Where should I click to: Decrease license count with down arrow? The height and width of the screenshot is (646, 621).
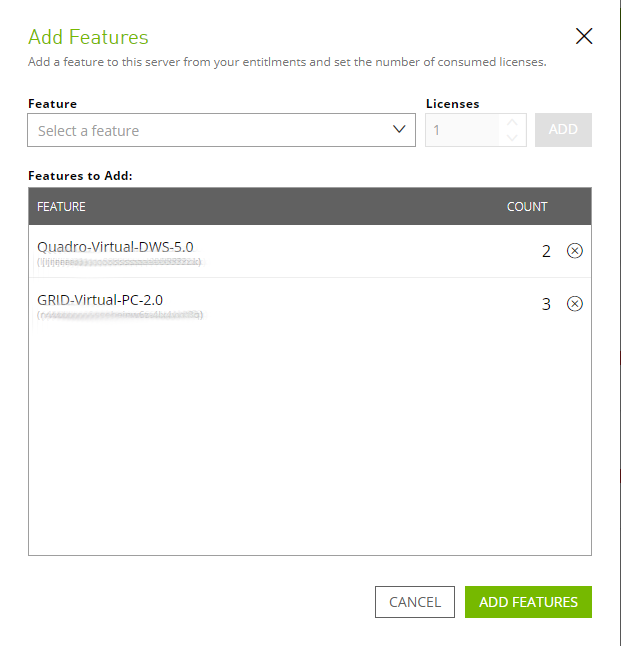[512, 138]
